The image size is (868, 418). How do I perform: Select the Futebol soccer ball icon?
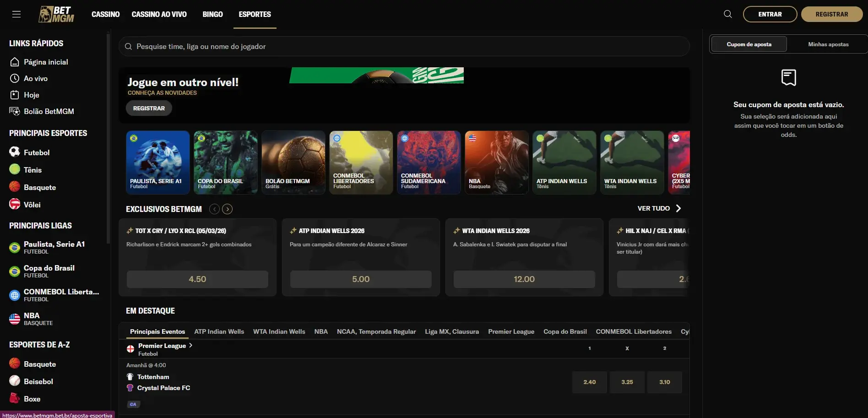[x=15, y=152]
